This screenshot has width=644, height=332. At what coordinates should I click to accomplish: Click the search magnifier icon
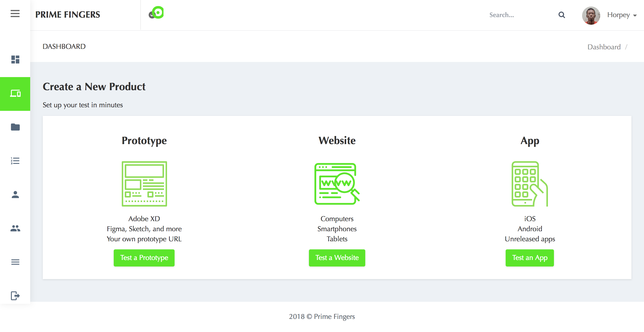pos(562,15)
